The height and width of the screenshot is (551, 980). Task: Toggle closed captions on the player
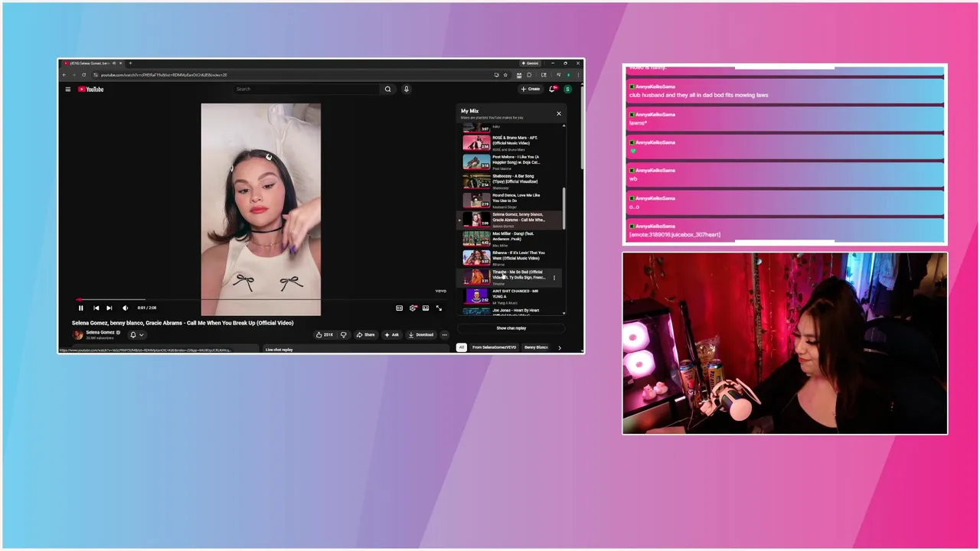coord(399,308)
